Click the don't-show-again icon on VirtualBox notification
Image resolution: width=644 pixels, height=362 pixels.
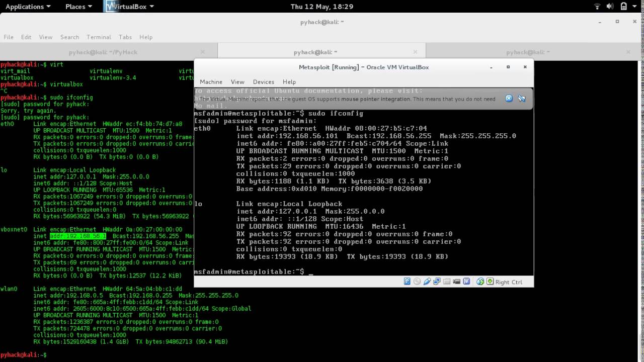tap(522, 99)
